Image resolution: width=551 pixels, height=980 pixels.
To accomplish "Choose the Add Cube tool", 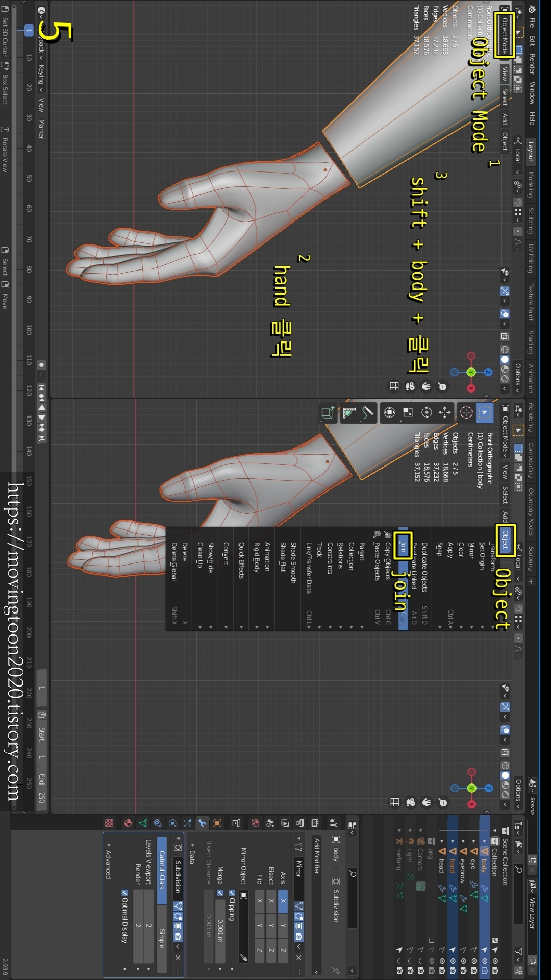I will (x=328, y=413).
